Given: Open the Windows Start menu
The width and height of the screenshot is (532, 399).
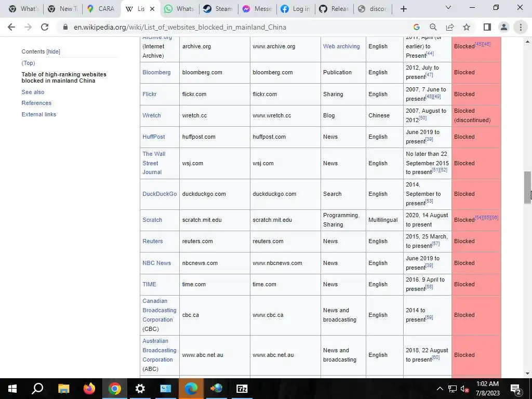Looking at the screenshot, I should point(12,389).
